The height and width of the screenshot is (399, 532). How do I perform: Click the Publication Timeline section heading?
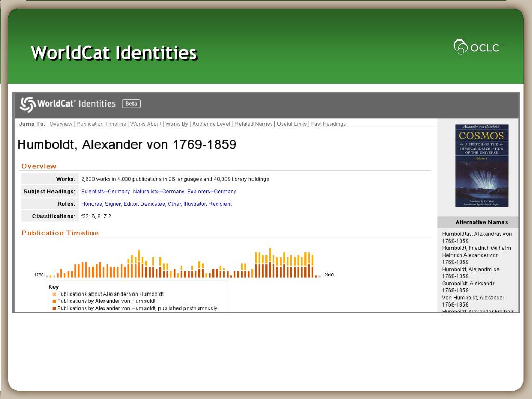(x=60, y=233)
